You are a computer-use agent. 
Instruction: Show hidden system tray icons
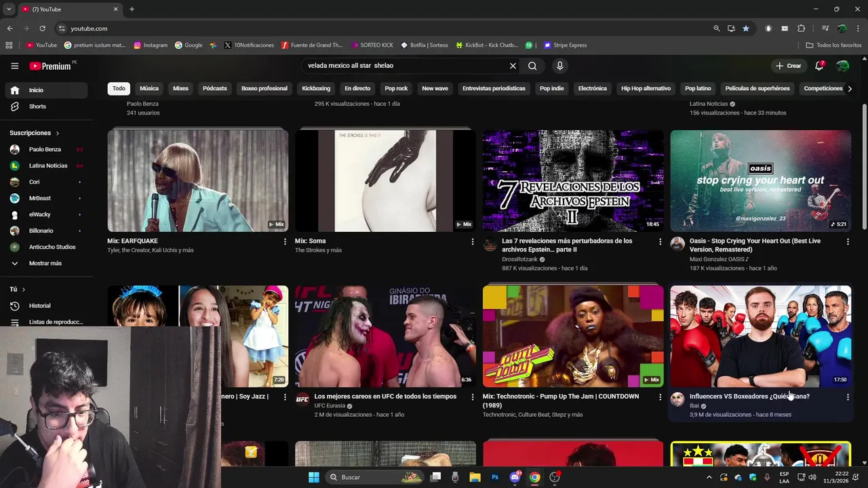[709, 477]
